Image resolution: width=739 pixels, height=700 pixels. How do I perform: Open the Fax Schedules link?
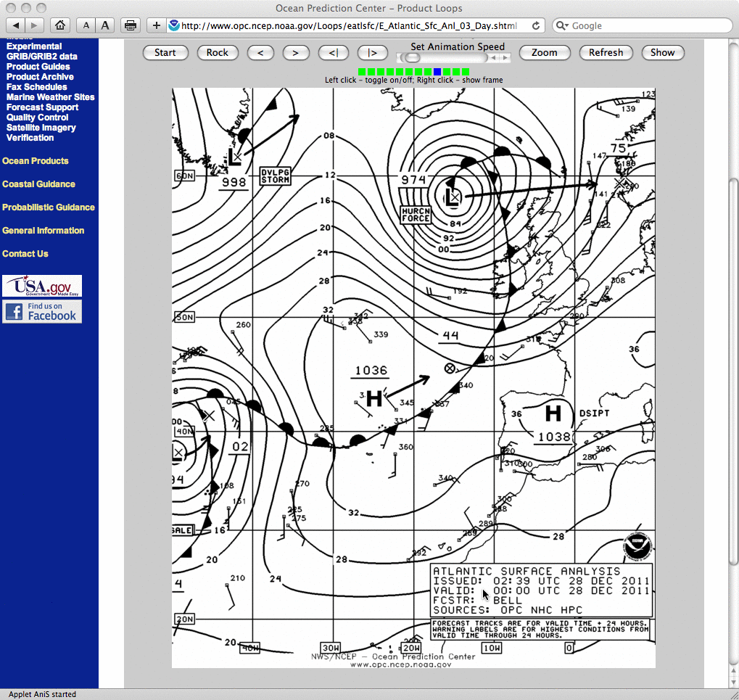tap(37, 87)
